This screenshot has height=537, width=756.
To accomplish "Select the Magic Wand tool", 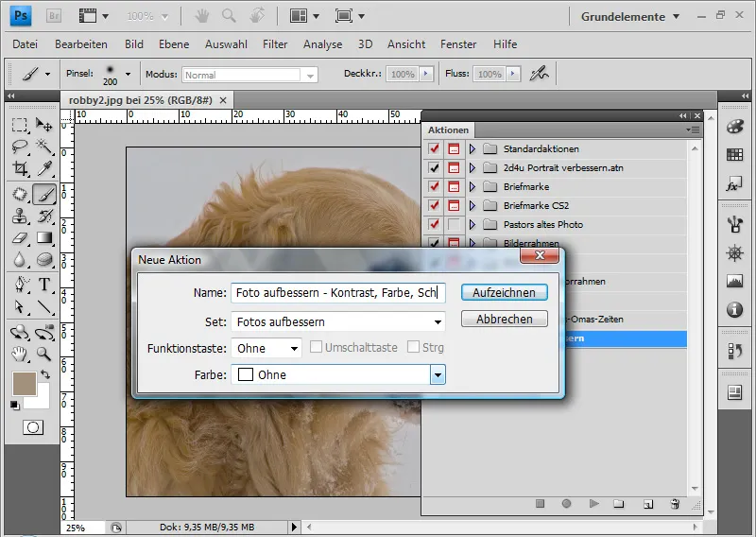I will click(44, 147).
